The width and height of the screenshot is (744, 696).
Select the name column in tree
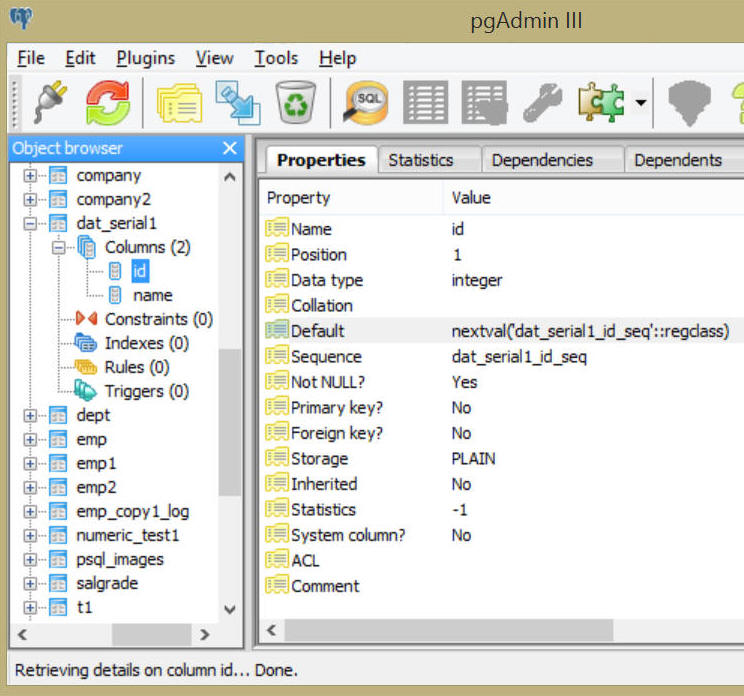tap(152, 295)
